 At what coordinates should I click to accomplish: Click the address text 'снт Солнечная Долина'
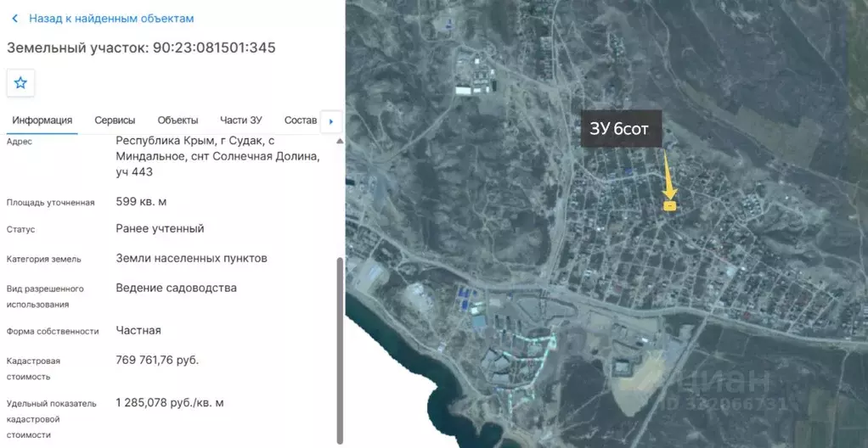(255, 156)
